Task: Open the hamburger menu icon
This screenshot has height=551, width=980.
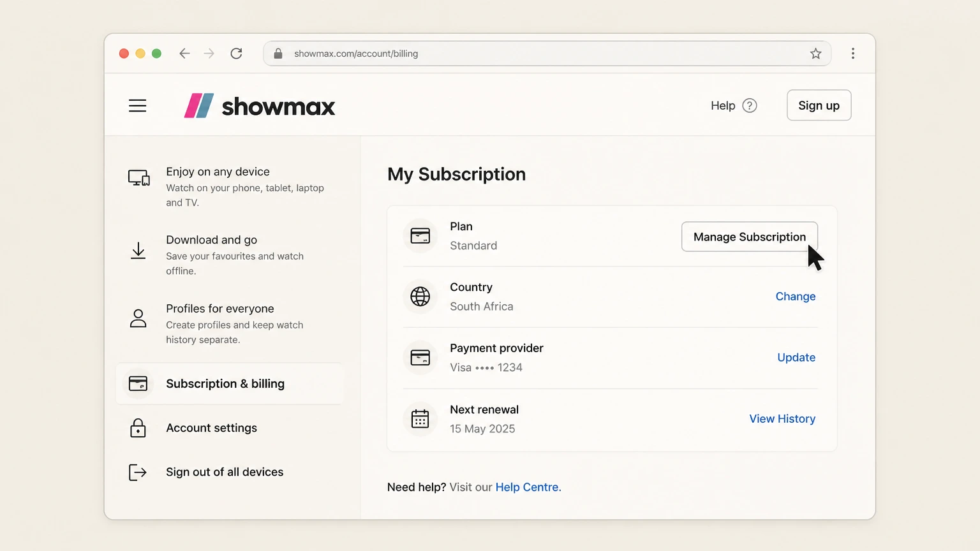Action: (137, 106)
